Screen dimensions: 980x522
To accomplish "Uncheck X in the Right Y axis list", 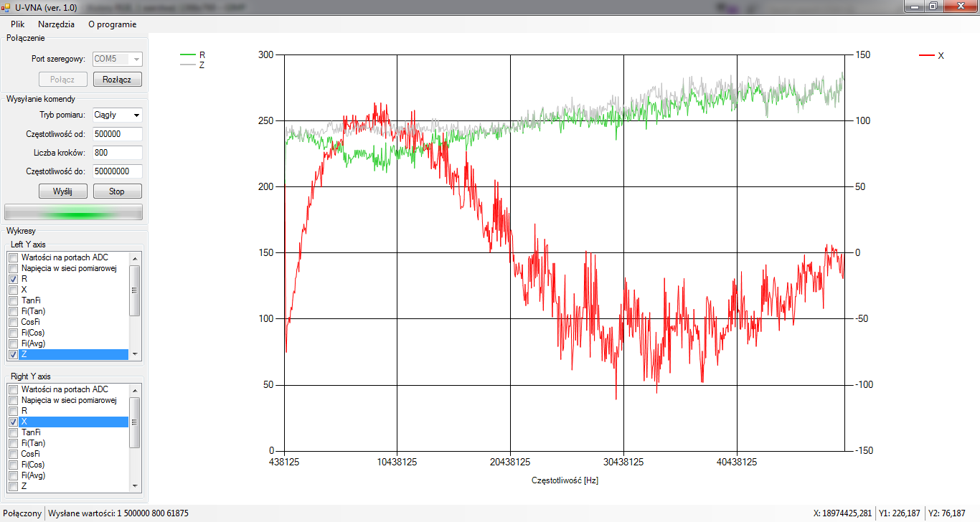I will (13, 422).
